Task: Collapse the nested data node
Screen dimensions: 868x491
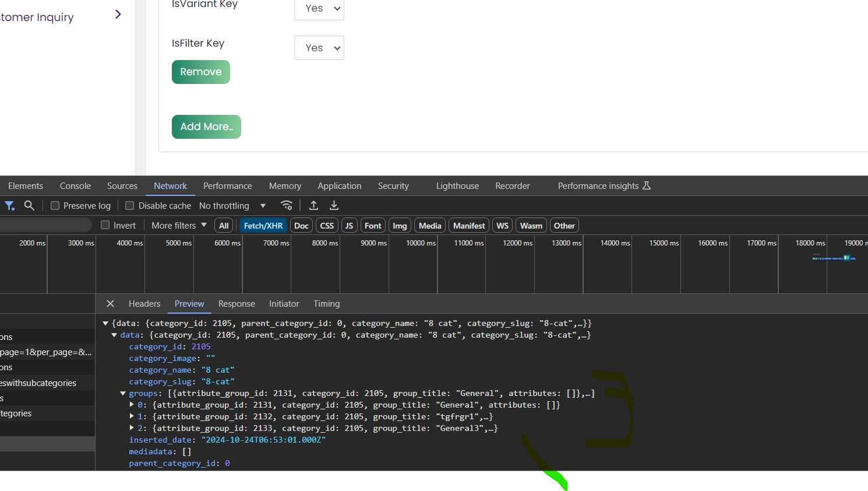Action: click(x=114, y=335)
